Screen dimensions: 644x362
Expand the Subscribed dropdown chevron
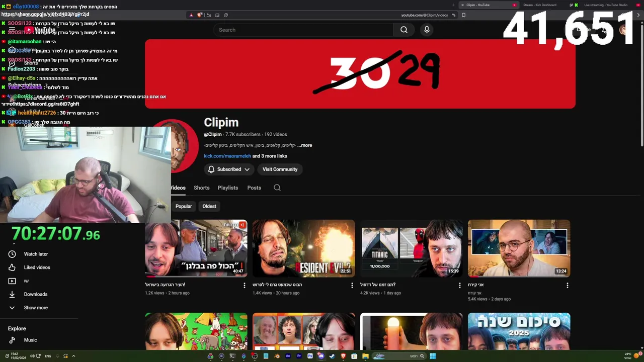pyautogui.click(x=247, y=169)
